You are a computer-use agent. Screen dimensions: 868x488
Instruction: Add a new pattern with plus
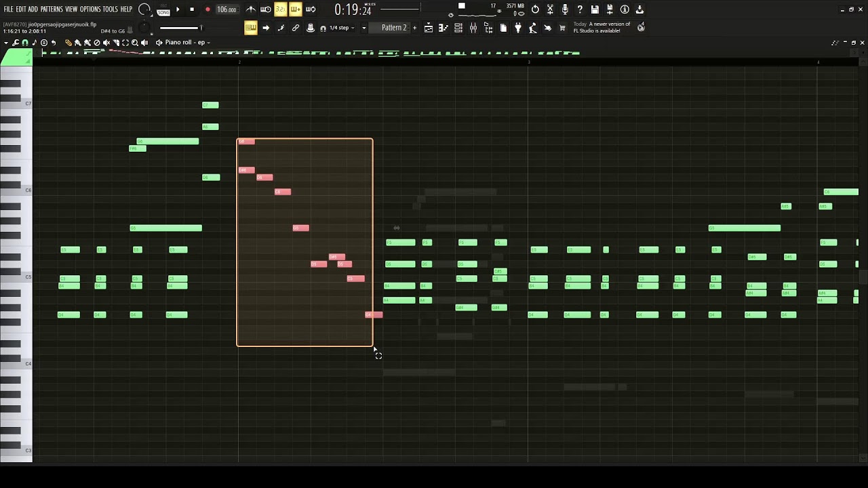[x=414, y=28]
